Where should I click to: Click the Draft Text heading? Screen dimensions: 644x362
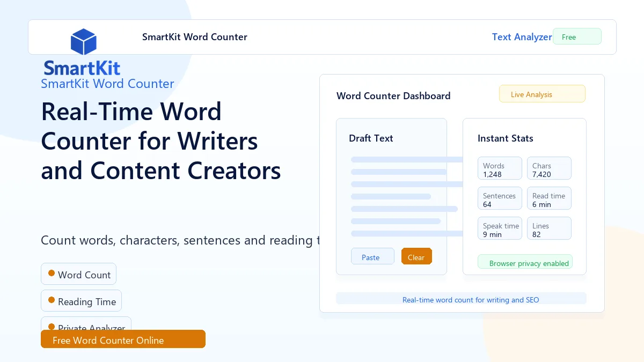371,138
